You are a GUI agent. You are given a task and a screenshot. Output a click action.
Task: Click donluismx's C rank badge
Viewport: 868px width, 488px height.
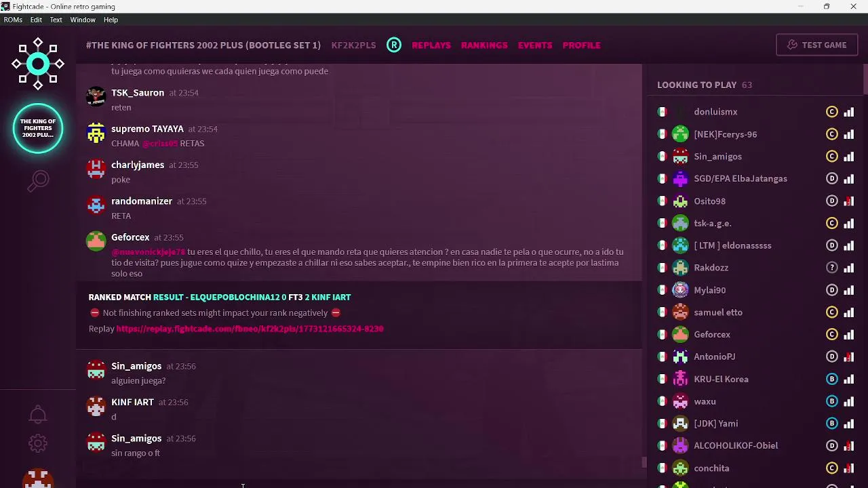point(832,112)
